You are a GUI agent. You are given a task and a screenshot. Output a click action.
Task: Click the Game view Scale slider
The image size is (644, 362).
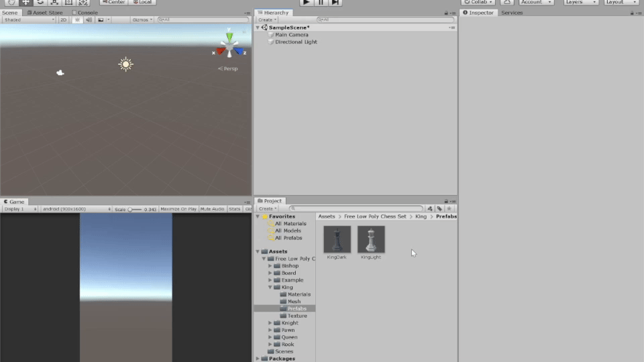click(135, 209)
